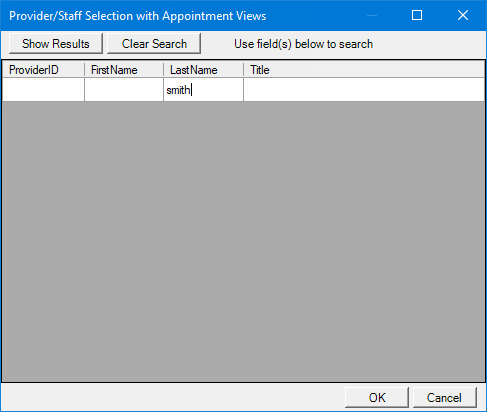Confirm selection with the OK button
This screenshot has width=487, height=412.
click(x=377, y=397)
